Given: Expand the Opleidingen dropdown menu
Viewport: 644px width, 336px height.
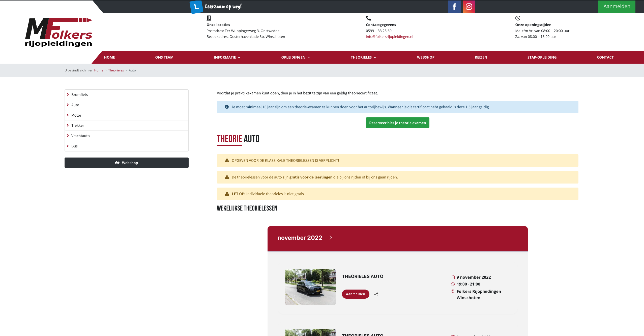Looking at the screenshot, I should pyautogui.click(x=295, y=57).
